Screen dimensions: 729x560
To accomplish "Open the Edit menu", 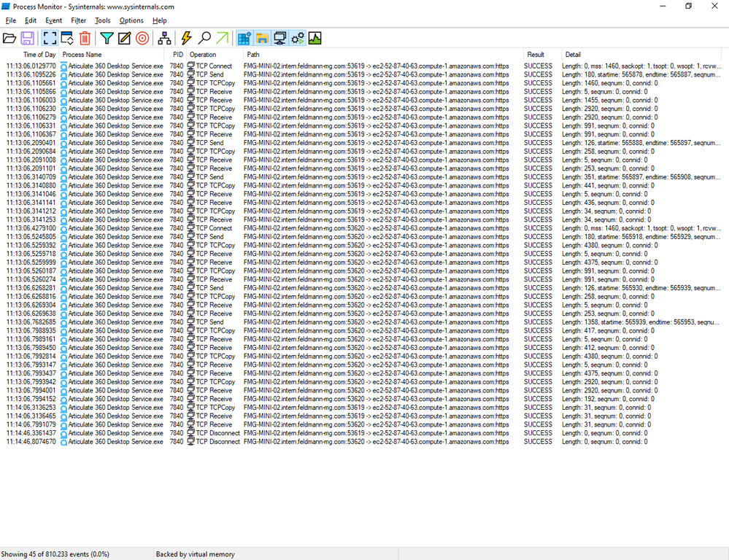I will coord(30,20).
